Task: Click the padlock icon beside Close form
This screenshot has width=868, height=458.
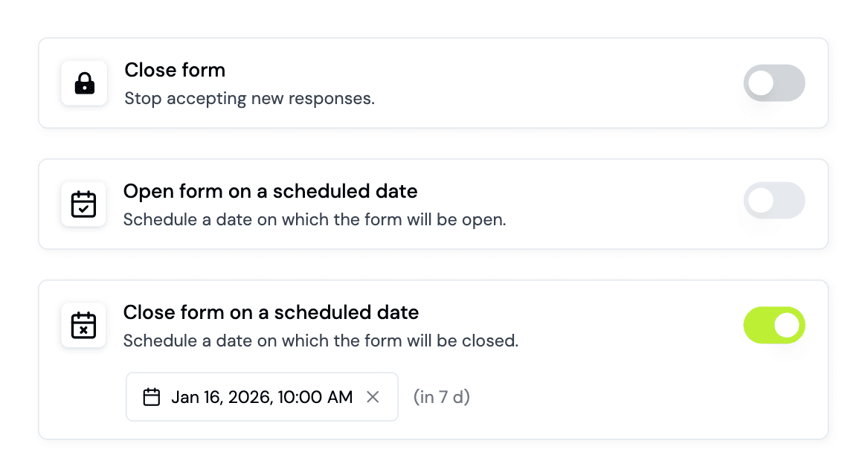Action: pos(84,83)
